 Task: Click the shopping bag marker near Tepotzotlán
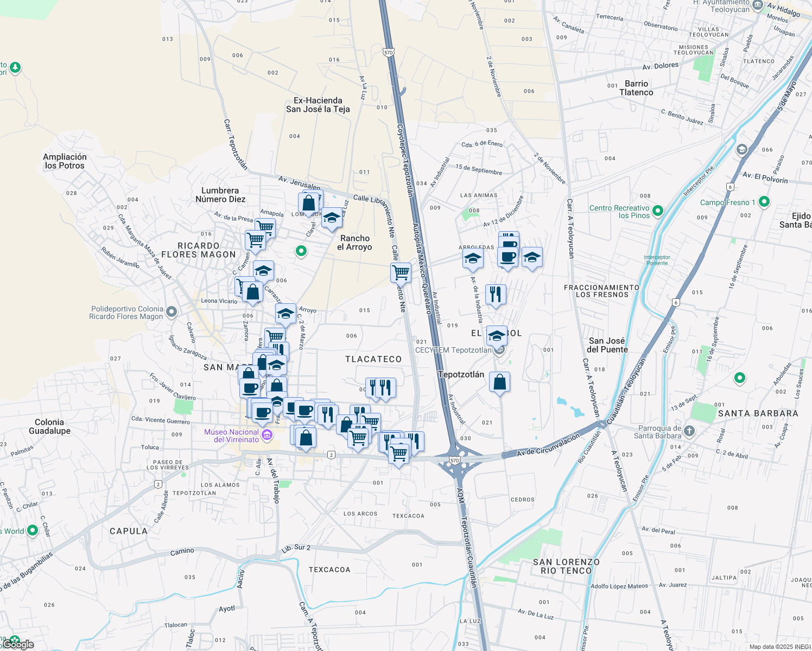tap(500, 382)
